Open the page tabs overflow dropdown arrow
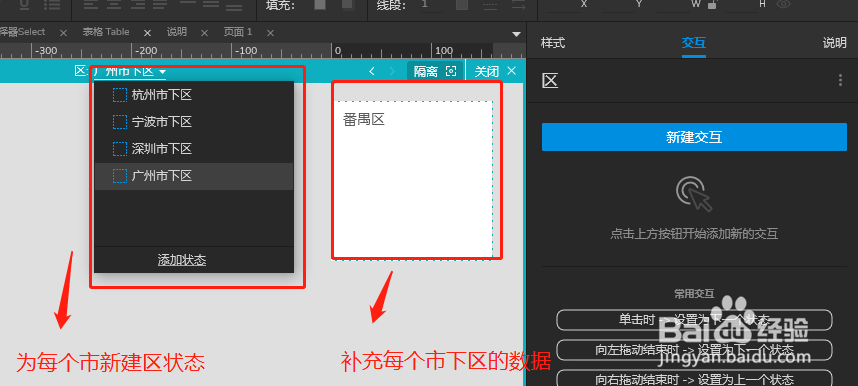 [515, 34]
